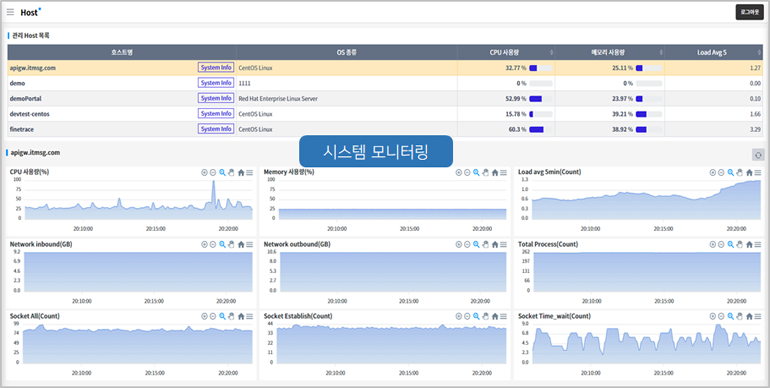Click the 52.99 % CPU value
The width and height of the screenshot is (770, 388).
tap(516, 99)
